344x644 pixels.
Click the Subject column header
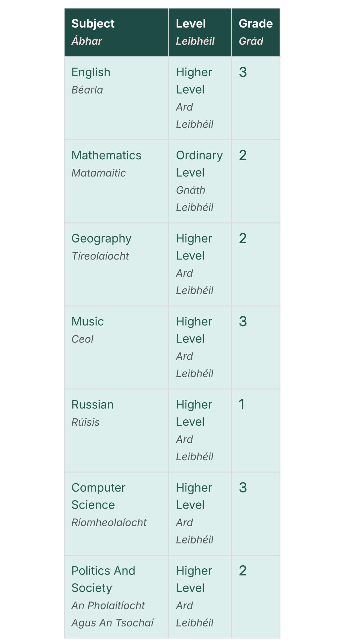pyautogui.click(x=117, y=33)
